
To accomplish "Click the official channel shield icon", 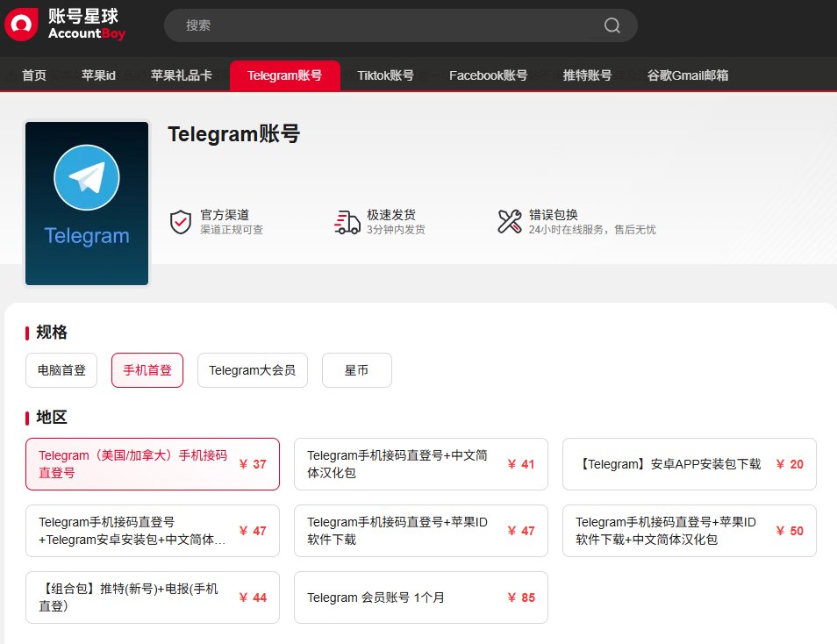I will tap(181, 222).
